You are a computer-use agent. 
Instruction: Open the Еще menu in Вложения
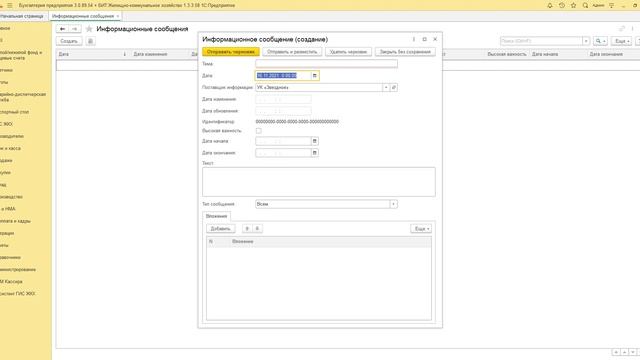click(x=421, y=229)
